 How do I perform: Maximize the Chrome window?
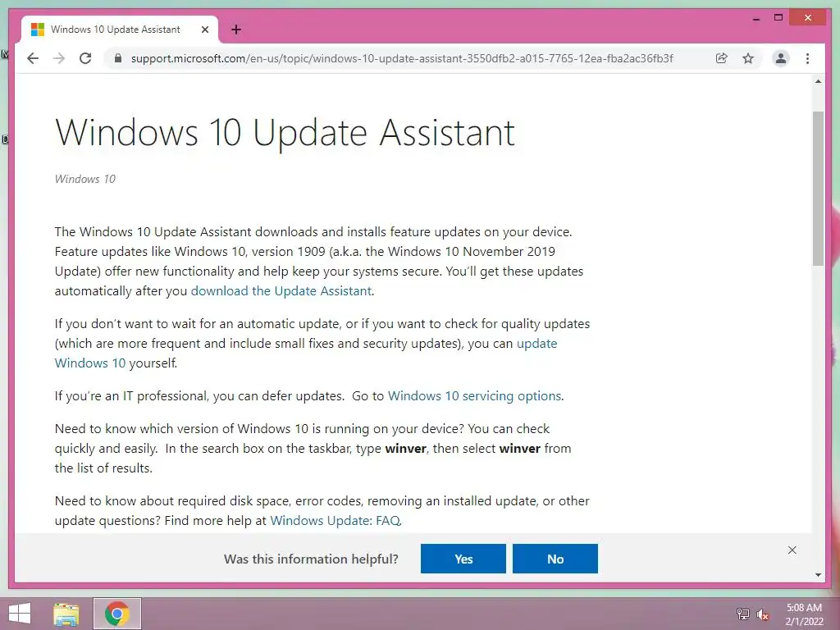pyautogui.click(x=779, y=18)
